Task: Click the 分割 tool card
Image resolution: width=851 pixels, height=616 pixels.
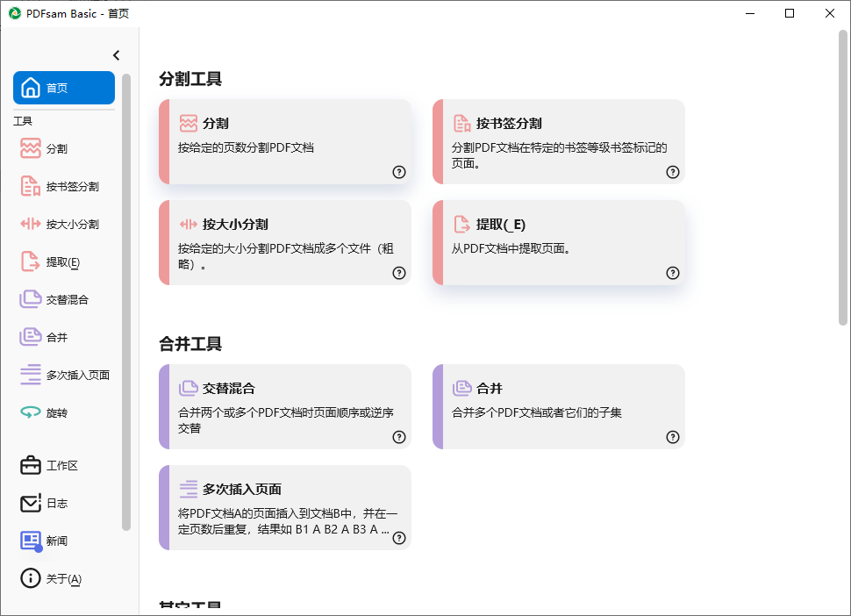Action: pyautogui.click(x=285, y=141)
